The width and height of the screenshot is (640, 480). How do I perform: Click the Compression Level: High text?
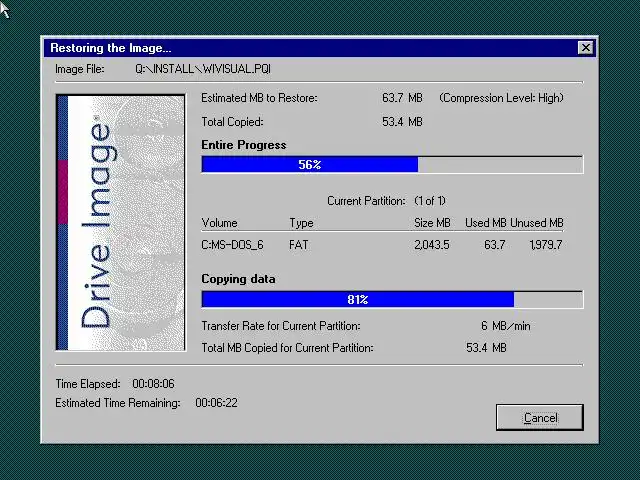coord(501,98)
